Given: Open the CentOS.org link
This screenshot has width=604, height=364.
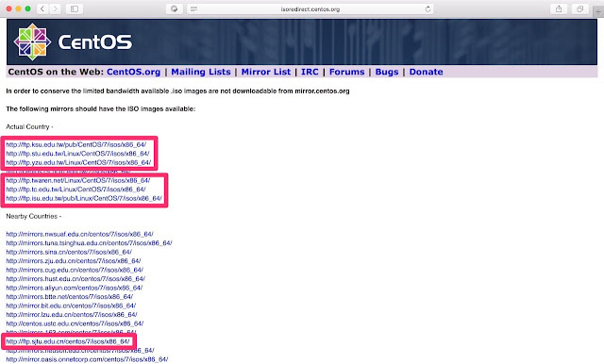Looking at the screenshot, I should coord(133,72).
